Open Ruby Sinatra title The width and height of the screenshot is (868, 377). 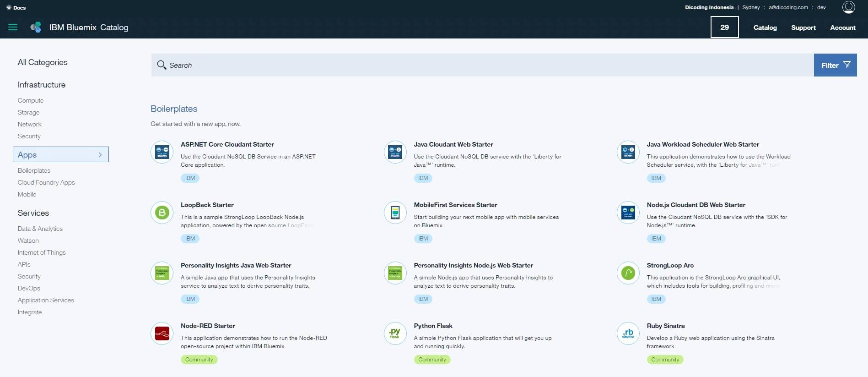[x=666, y=326]
